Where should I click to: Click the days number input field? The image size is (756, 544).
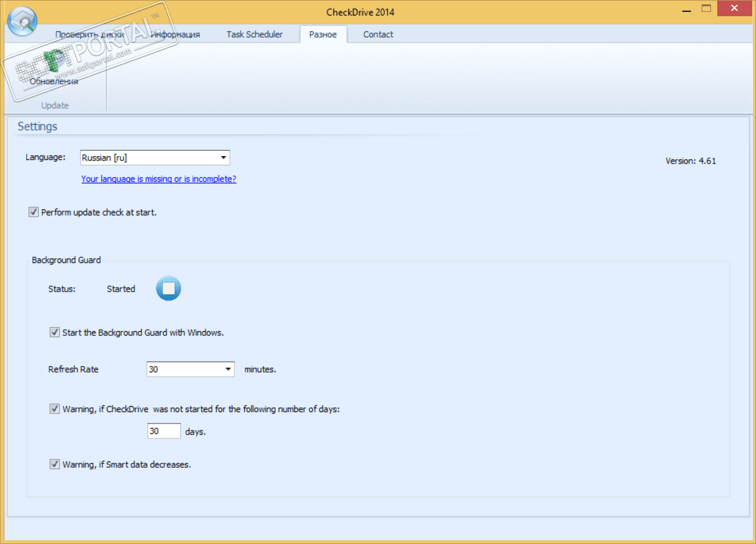(164, 431)
